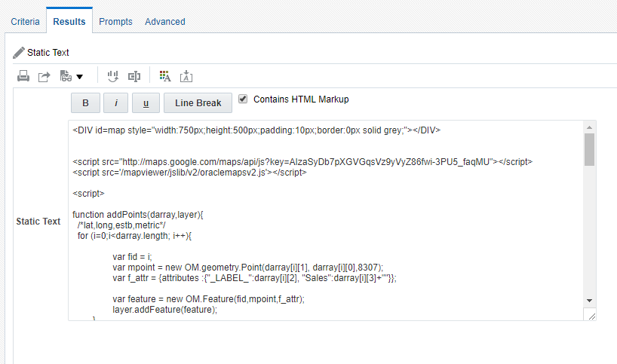
Task: Click the 'layer.addFeature(feature);' line
Action: tap(165, 310)
